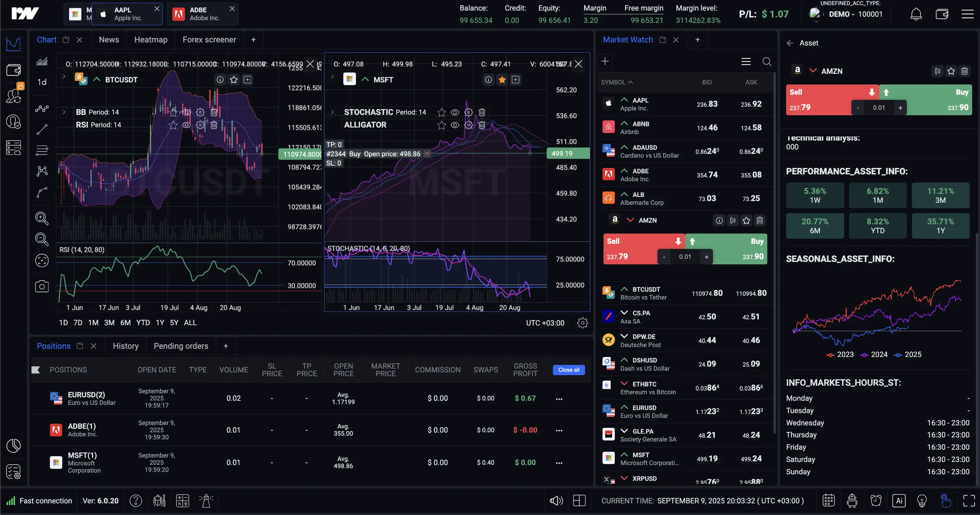Click the sound speaker icon in status bar
Viewport: 980px width, 515px height.
pyautogui.click(x=556, y=501)
